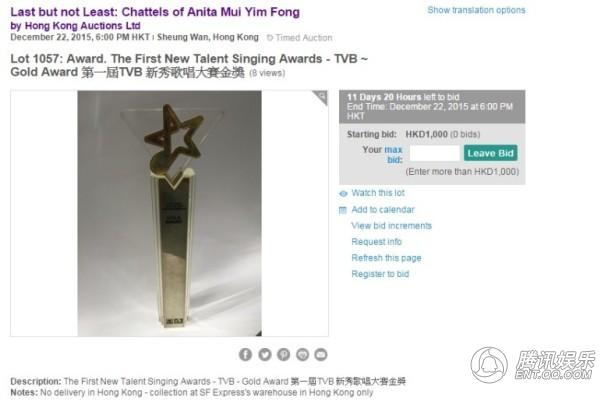Pin the lot using Pinterest icon
Screen dimensions: 608x405
point(283,354)
